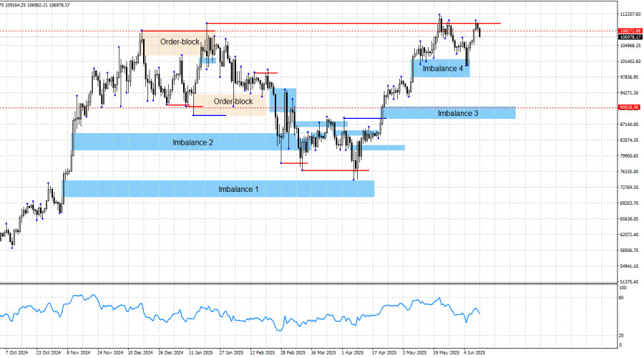The image size is (644, 358).
Task: Click the 104968.25 price axis label
Action: click(630, 46)
